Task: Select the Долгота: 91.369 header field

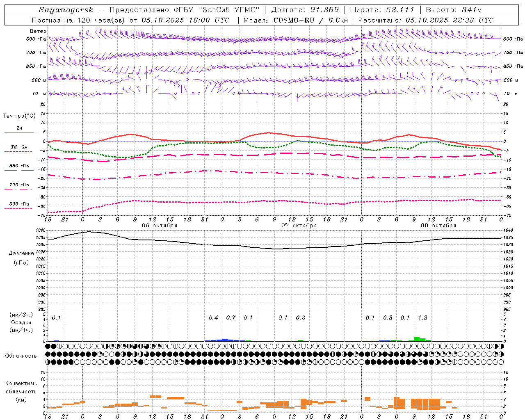Action: (305, 10)
